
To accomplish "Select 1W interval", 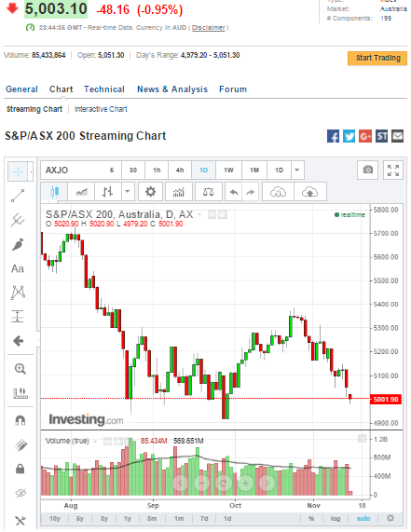I will (x=228, y=170).
